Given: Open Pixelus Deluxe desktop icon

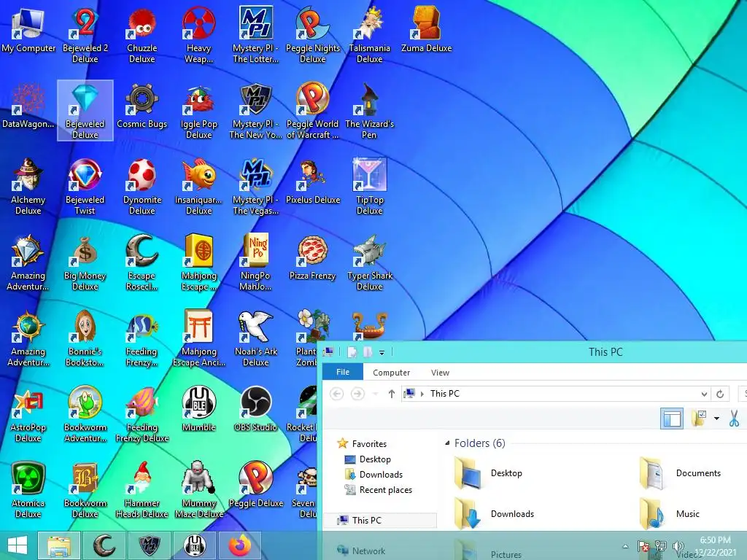Looking at the screenshot, I should point(312,182).
